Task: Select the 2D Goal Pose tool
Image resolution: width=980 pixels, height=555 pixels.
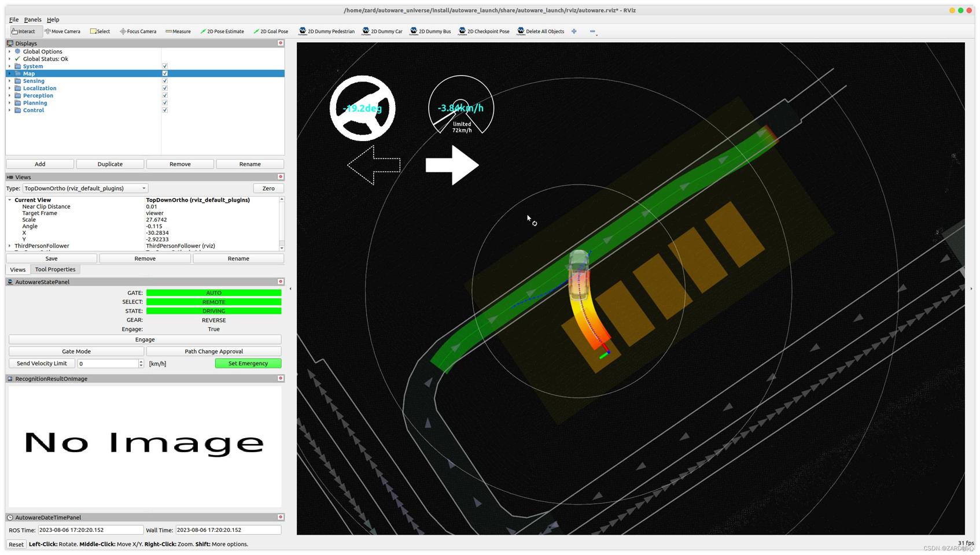Action: [271, 31]
